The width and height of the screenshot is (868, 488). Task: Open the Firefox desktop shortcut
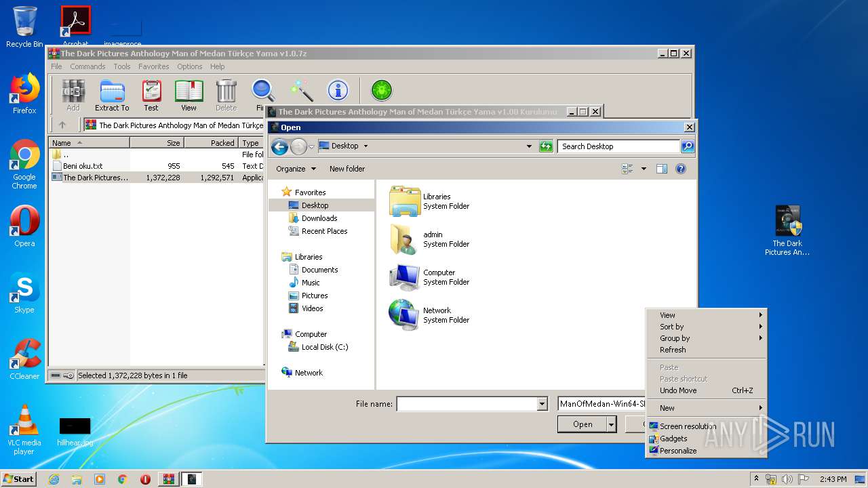(x=24, y=94)
